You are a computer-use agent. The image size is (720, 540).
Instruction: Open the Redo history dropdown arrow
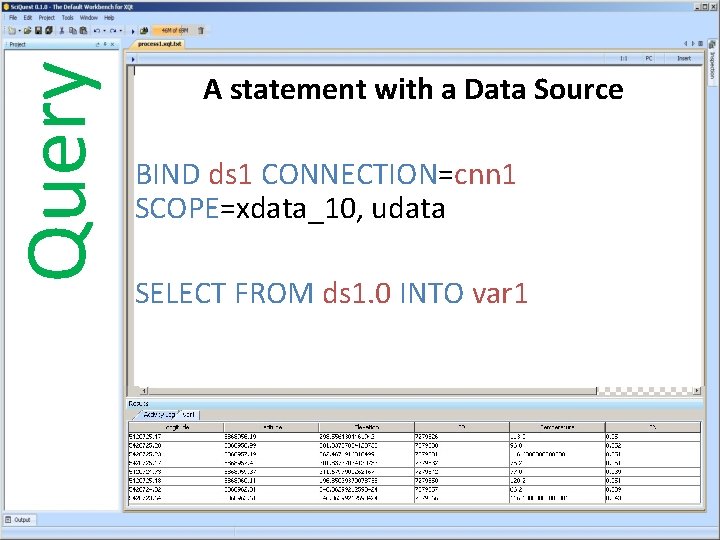tap(121, 31)
